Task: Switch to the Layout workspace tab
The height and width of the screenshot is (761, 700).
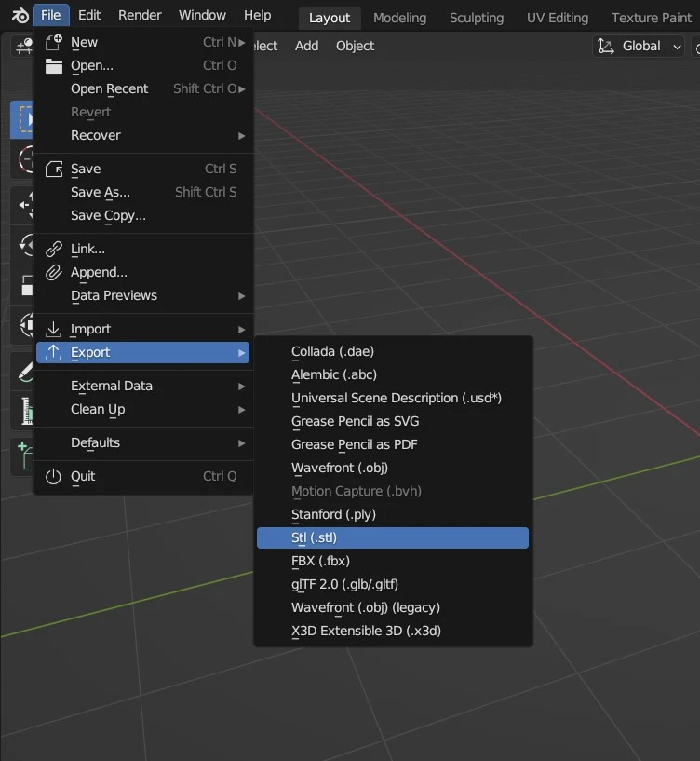Action: (330, 18)
